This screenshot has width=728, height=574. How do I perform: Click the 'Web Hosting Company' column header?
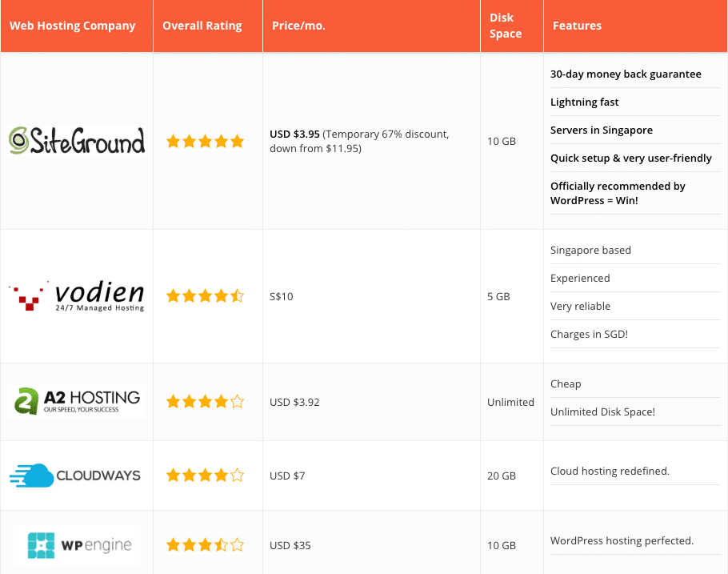tap(72, 26)
